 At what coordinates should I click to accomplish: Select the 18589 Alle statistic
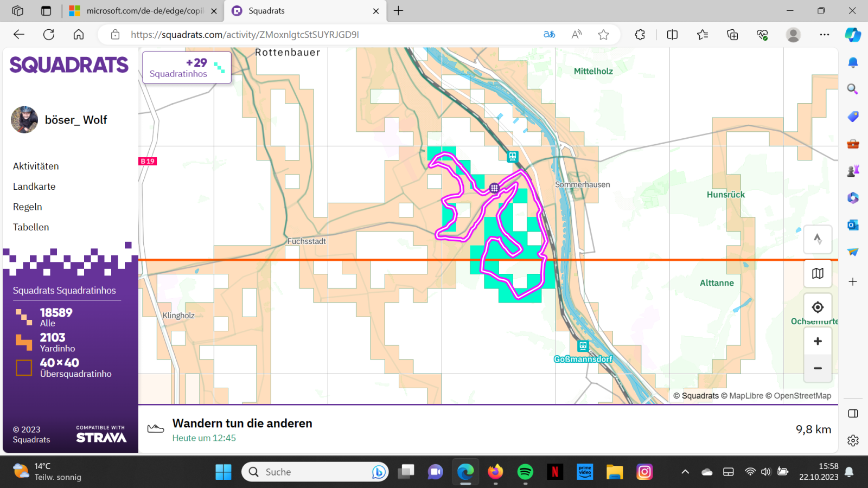coord(44,317)
